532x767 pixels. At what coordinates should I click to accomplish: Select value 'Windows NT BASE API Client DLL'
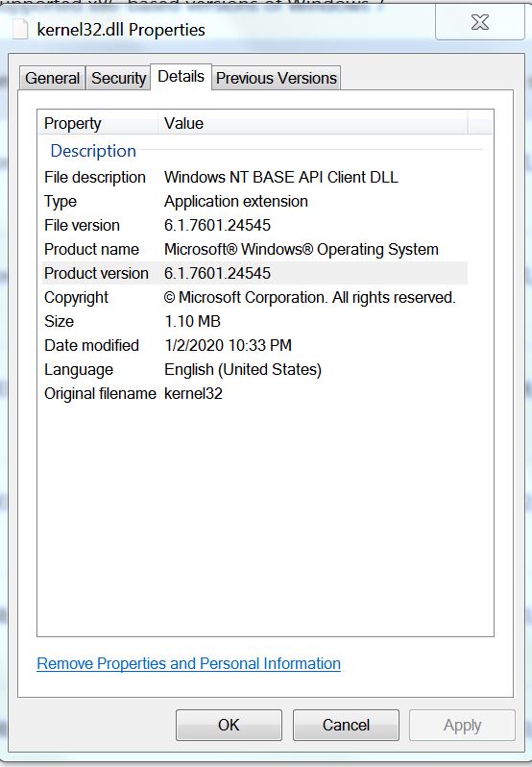click(x=281, y=177)
